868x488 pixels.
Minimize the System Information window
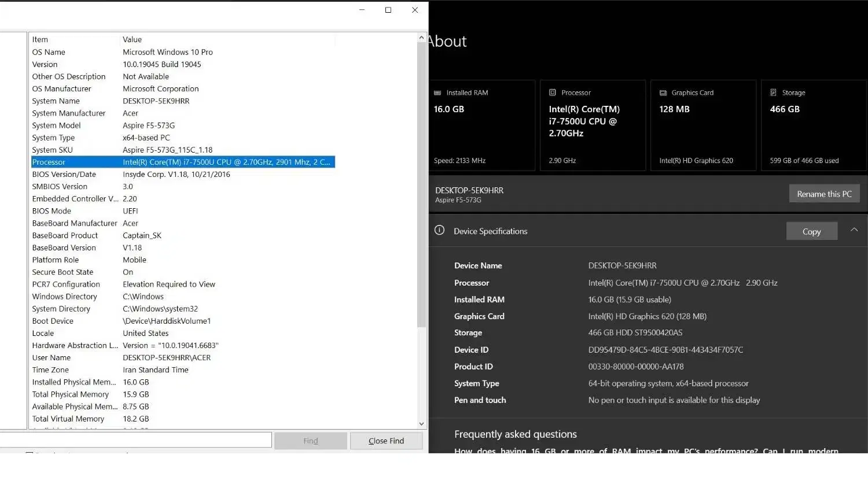[x=362, y=10]
